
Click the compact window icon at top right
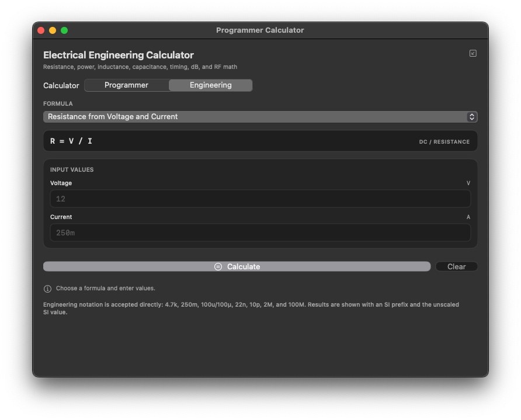[473, 53]
